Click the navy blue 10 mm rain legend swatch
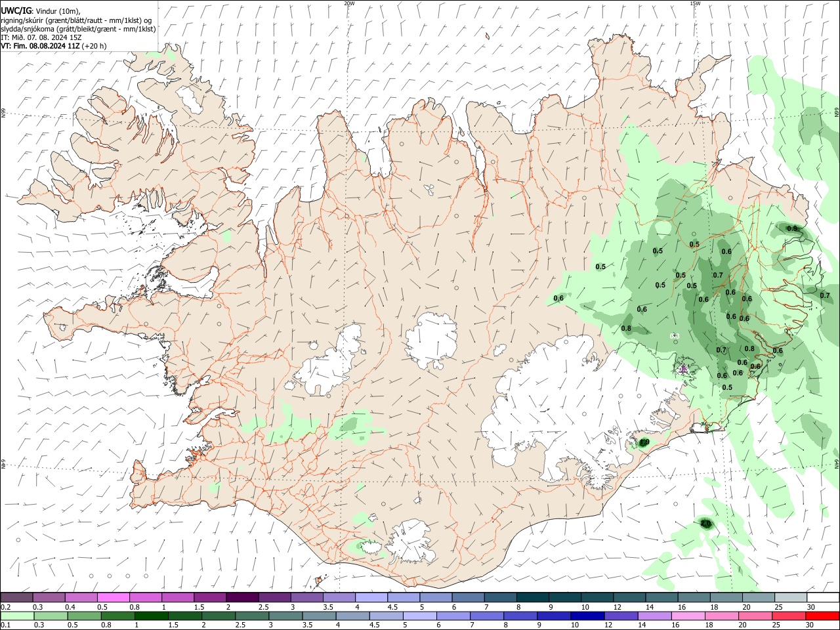 (586, 616)
